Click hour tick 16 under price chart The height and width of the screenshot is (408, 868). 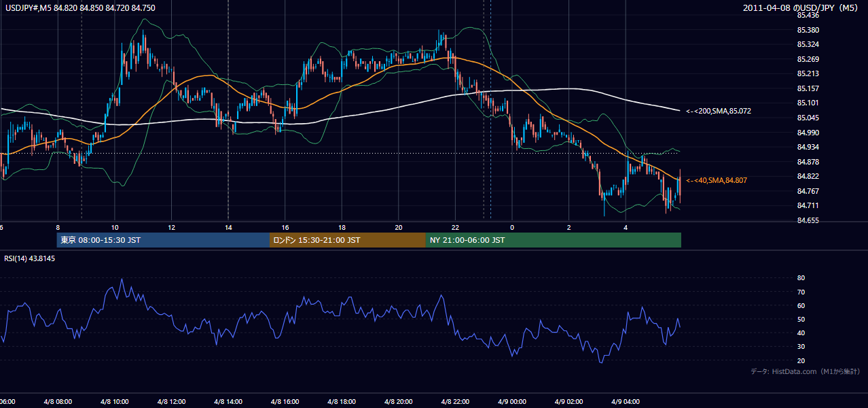pyautogui.click(x=285, y=227)
